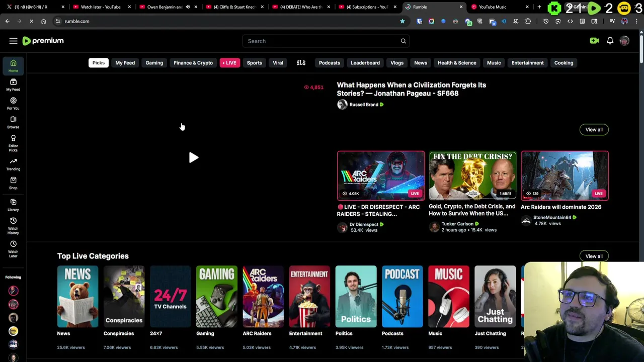The width and height of the screenshot is (644, 362).
Task: Click browser back arrow
Action: pos(7,21)
